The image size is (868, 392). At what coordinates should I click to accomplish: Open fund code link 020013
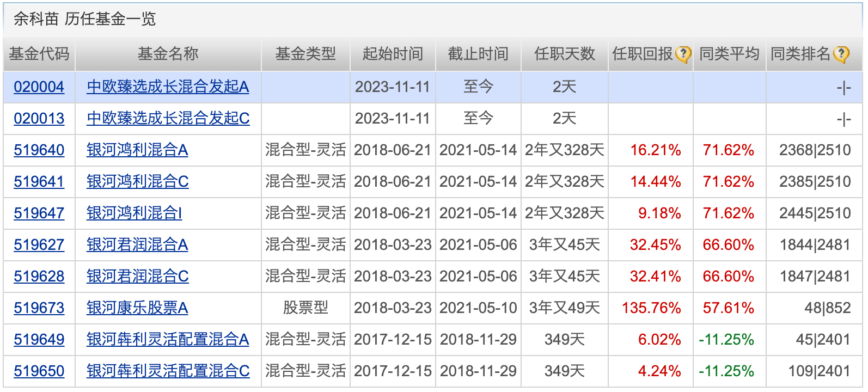39,119
